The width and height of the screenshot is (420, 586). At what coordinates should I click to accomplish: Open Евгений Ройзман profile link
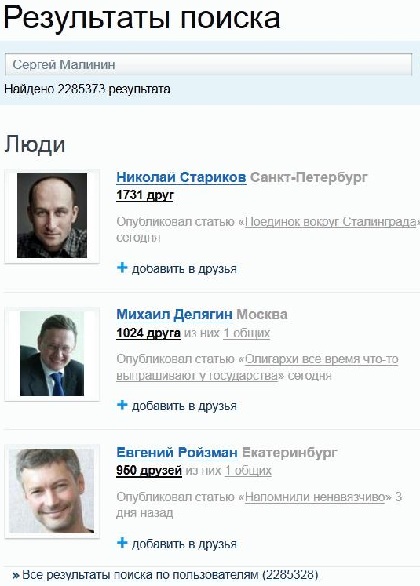[177, 453]
